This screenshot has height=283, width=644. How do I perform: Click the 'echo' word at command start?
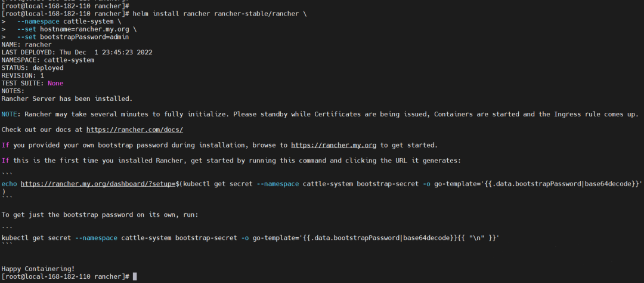(x=9, y=184)
